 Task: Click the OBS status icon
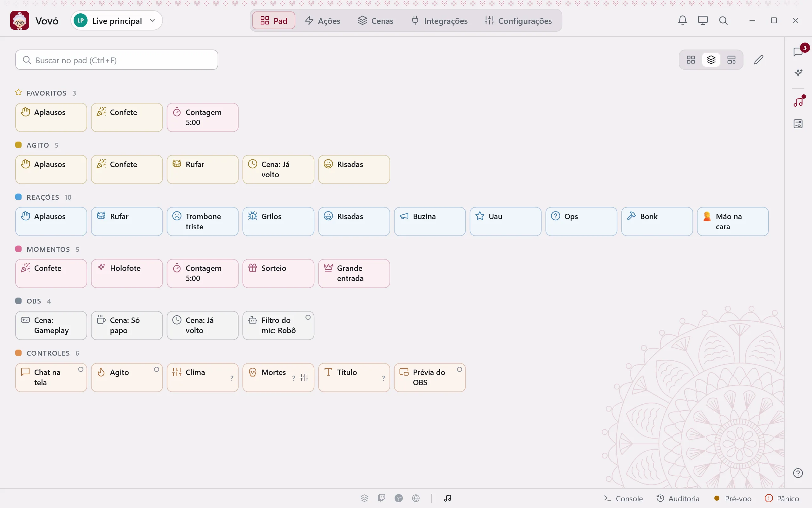(x=399, y=498)
